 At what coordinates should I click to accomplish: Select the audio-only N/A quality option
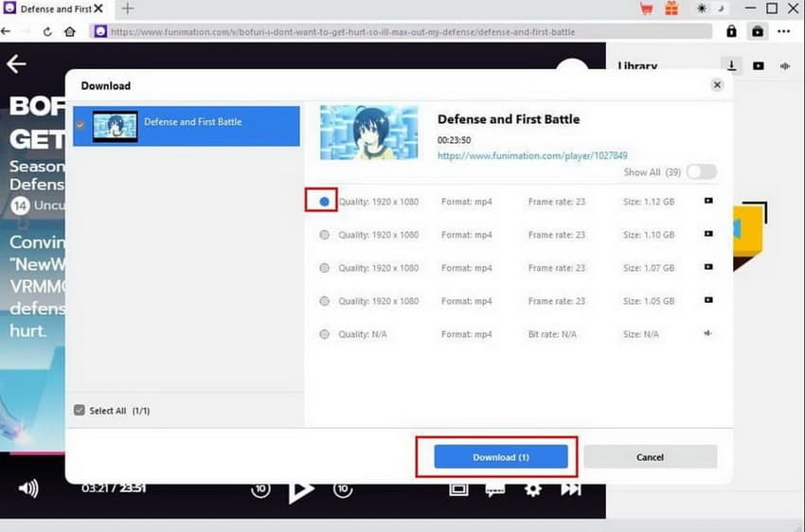point(325,334)
